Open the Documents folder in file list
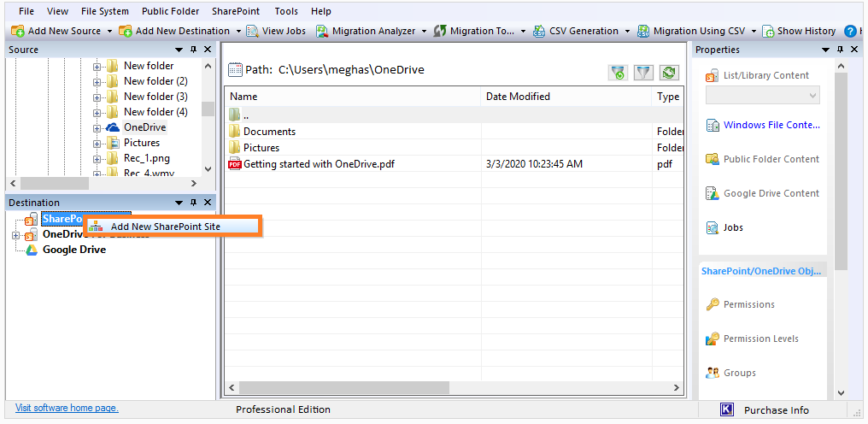 click(x=270, y=132)
